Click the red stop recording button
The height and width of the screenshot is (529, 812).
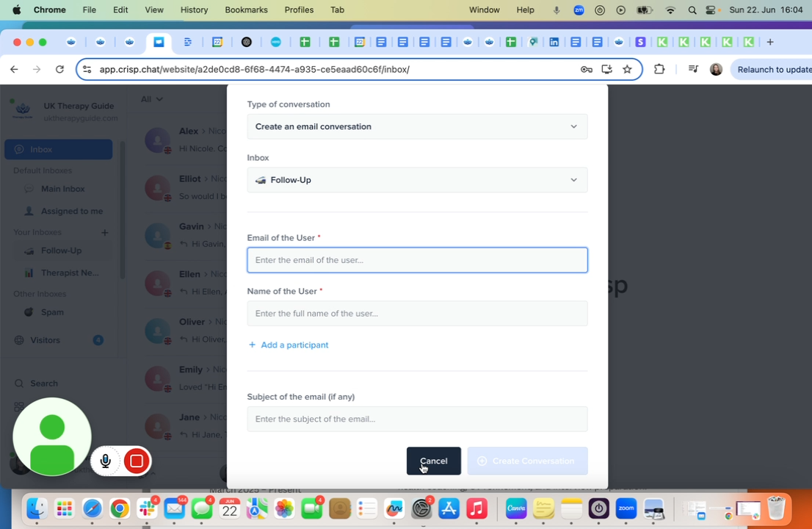[136, 461]
